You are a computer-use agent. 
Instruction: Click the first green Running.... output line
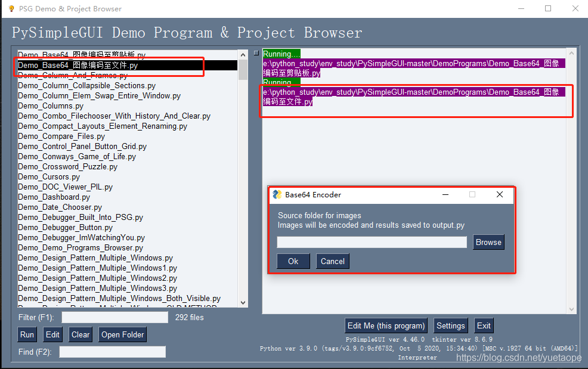281,54
